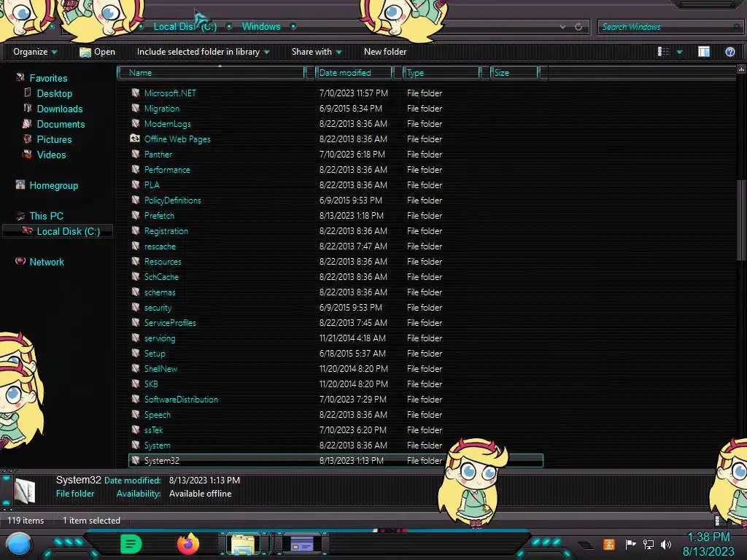Click the Homegroup icon

click(20, 184)
